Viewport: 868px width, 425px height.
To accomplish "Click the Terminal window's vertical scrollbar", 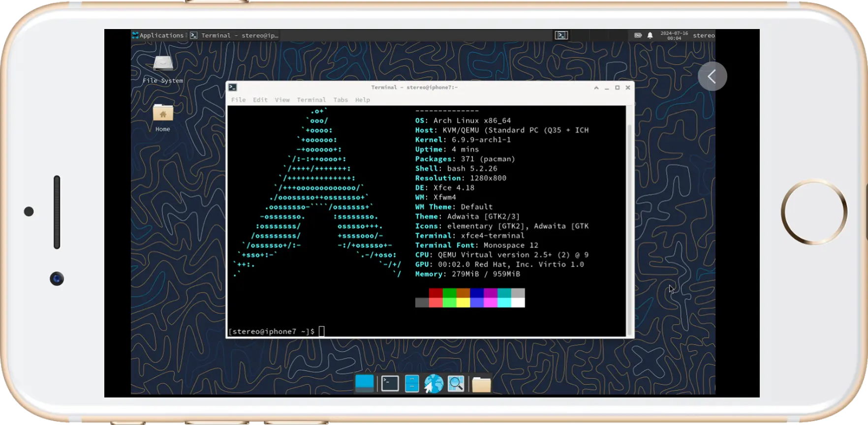I will click(x=629, y=221).
